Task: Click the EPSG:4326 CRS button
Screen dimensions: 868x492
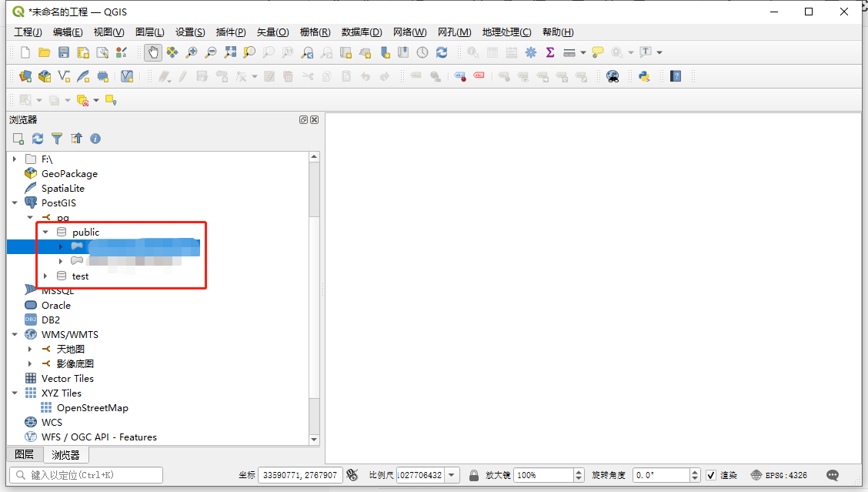Action: [x=779, y=475]
